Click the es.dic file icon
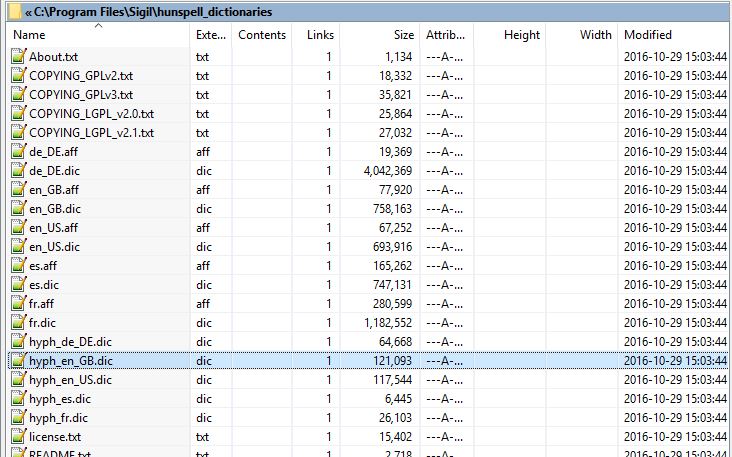 point(18,285)
